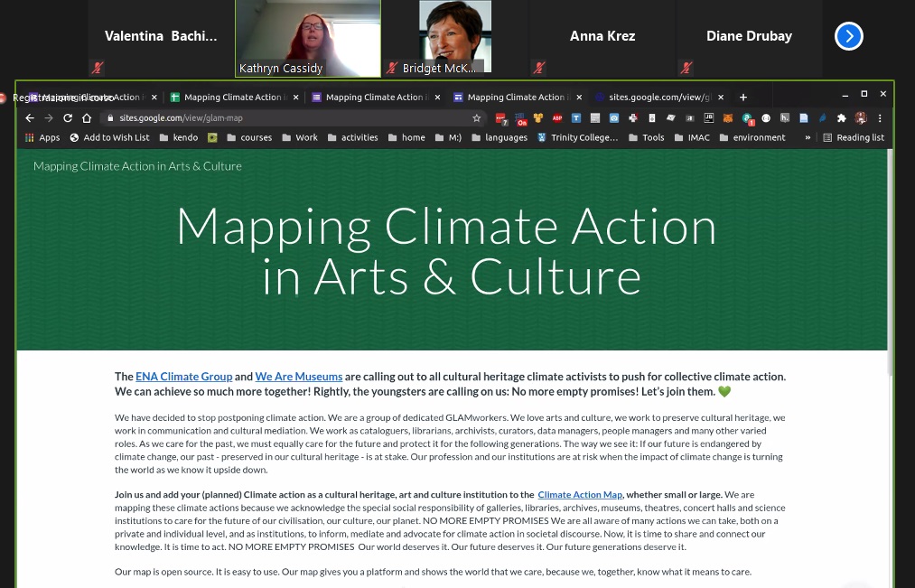Expand hidden bookmarks with double chevron
Viewport: 915px width, 588px height.
(808, 137)
